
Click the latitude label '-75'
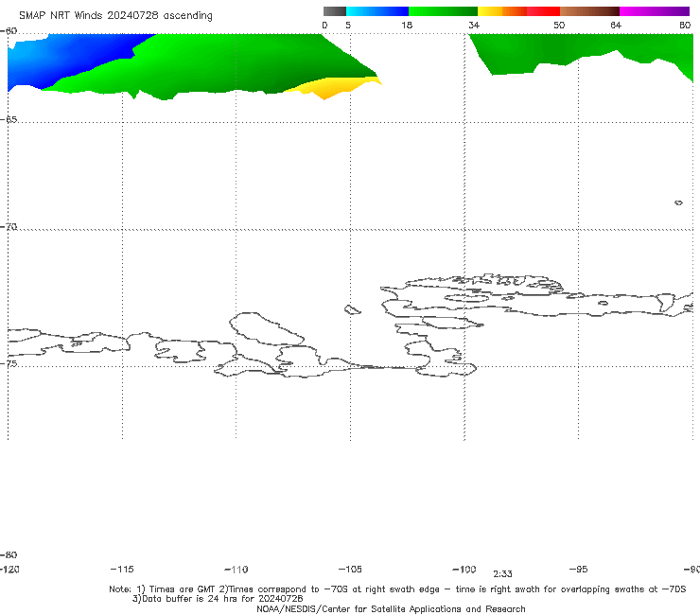(9, 363)
